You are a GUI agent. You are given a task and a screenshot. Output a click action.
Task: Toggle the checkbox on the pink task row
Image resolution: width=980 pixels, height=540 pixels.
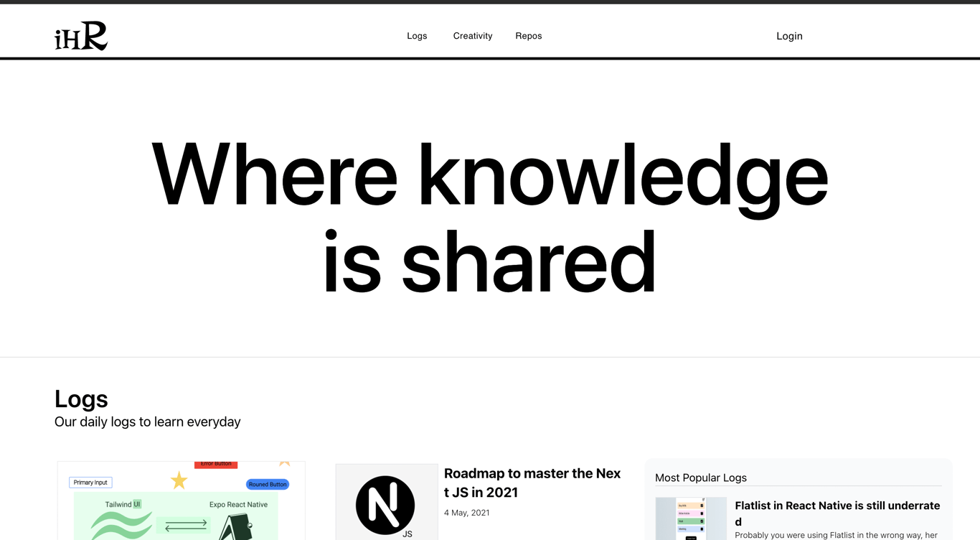pyautogui.click(x=702, y=513)
